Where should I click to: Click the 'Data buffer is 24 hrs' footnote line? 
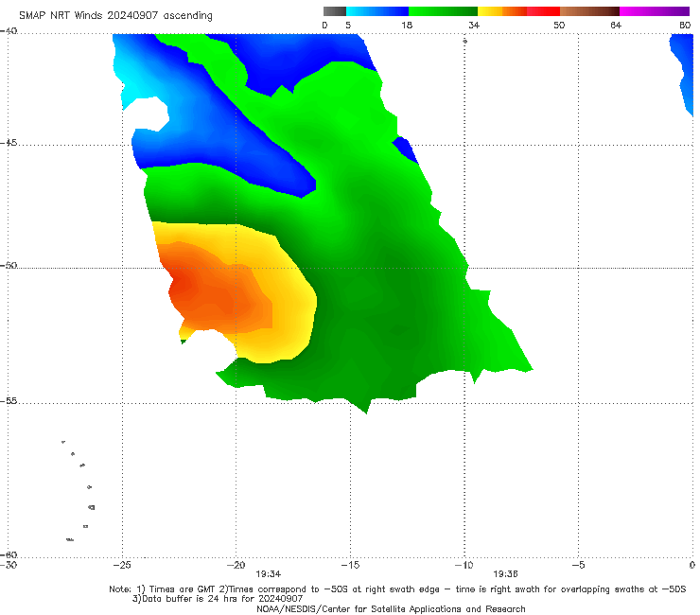tap(218, 599)
